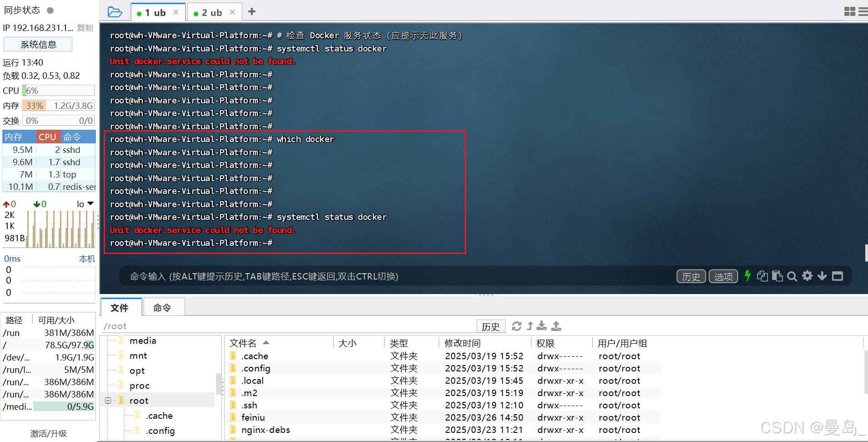Select mnt folder in directory tree
Image resolution: width=868 pixels, height=442 pixels.
pyautogui.click(x=138, y=356)
